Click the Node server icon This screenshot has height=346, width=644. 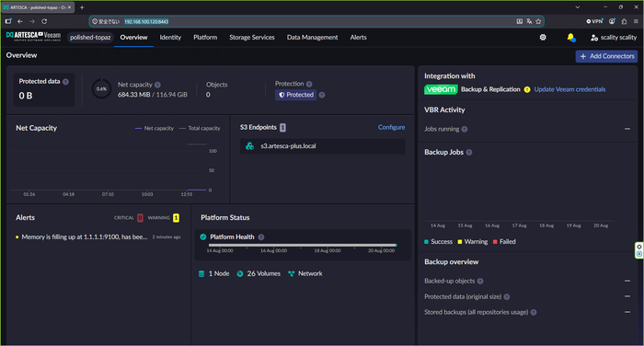pos(201,273)
